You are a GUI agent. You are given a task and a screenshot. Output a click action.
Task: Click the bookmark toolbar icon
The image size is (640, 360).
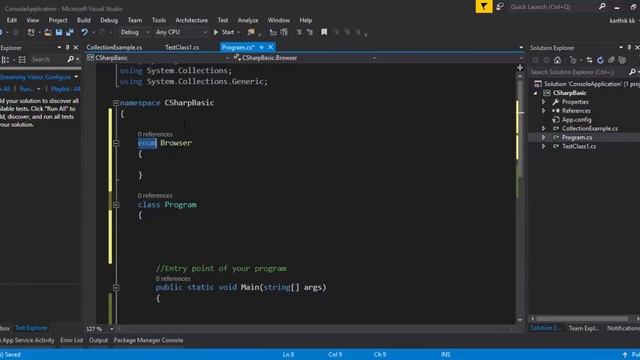pos(324,32)
